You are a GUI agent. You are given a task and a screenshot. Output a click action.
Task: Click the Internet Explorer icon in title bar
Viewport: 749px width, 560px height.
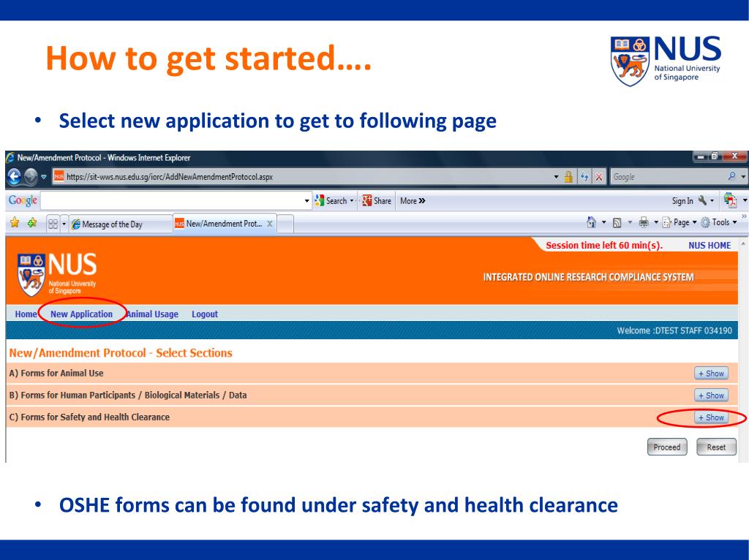[x=10, y=157]
